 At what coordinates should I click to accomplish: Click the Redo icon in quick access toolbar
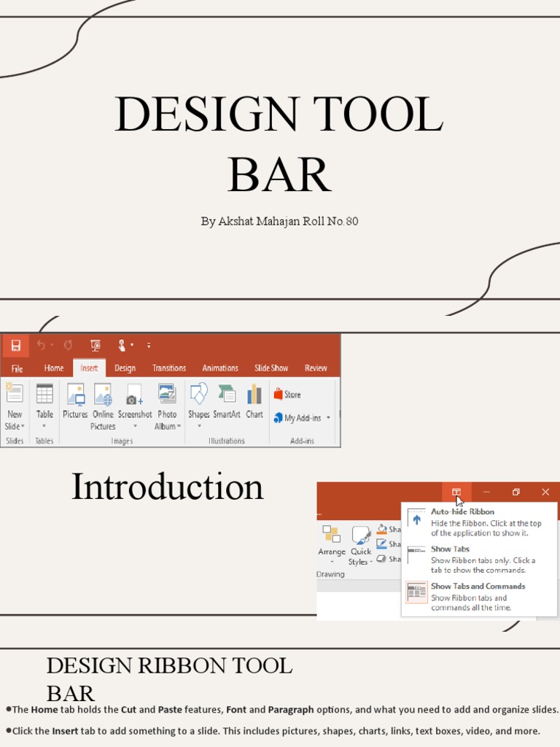coord(68,345)
